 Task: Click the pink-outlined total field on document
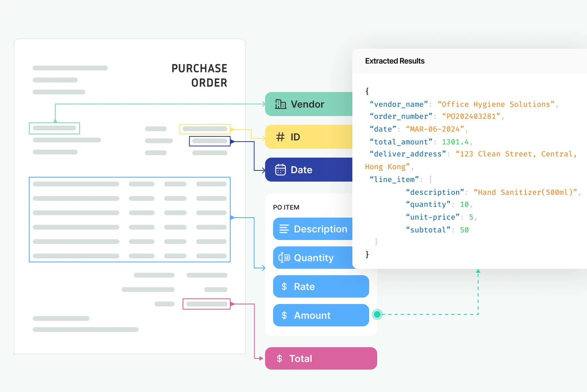[x=207, y=304]
